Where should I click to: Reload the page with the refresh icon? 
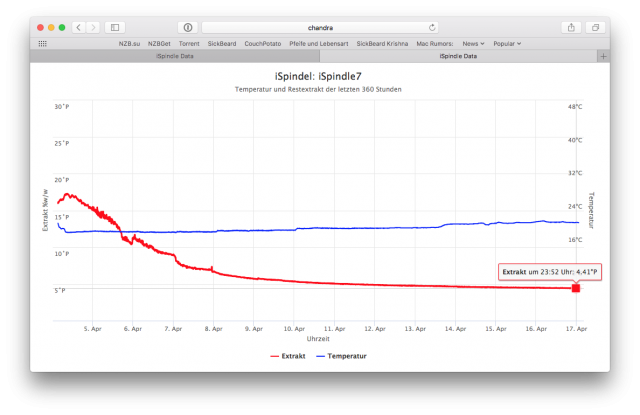432,27
